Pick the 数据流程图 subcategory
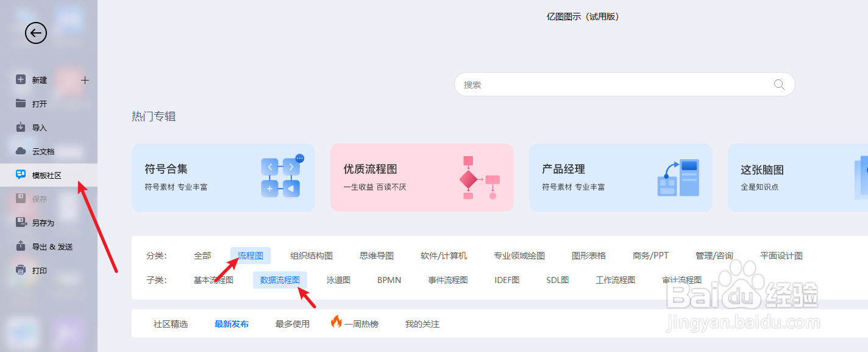 click(280, 280)
